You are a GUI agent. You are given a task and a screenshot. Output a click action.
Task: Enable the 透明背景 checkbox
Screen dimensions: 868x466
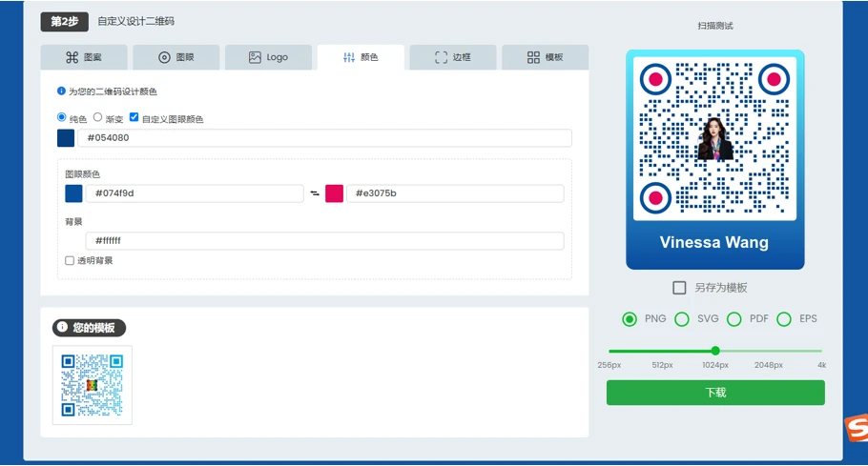pos(70,260)
